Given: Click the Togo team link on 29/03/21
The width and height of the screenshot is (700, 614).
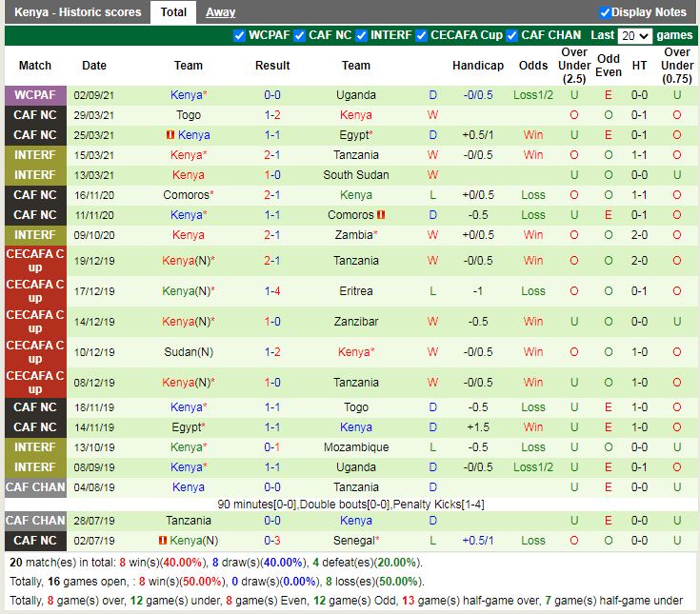Looking at the screenshot, I should [x=189, y=115].
